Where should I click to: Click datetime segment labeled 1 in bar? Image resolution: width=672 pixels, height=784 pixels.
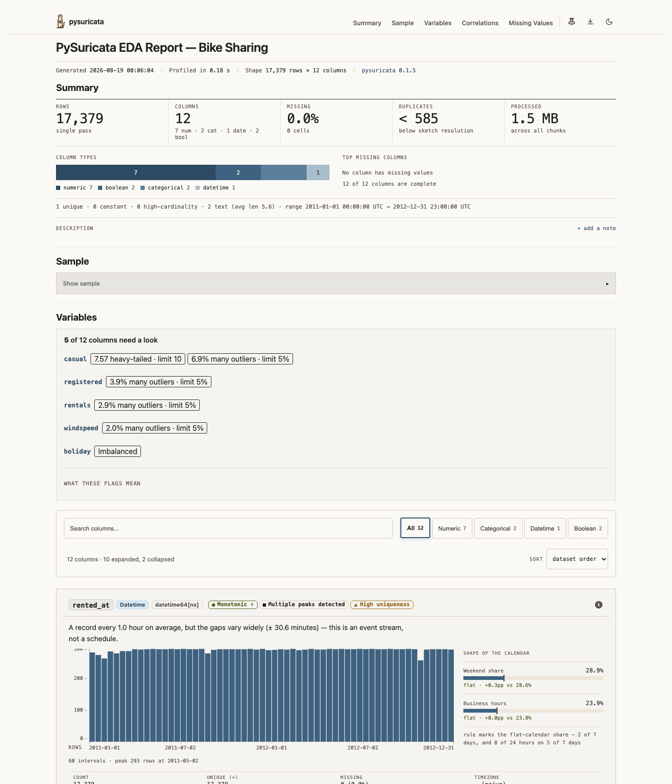tap(318, 172)
